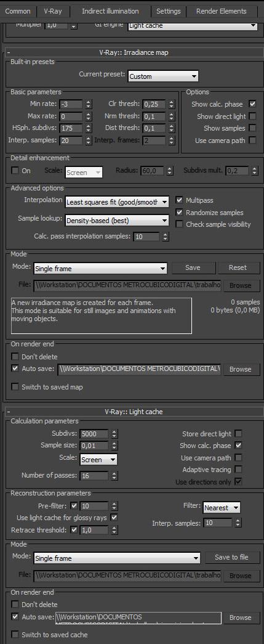Open the Sample lookup dropdown

(117, 221)
